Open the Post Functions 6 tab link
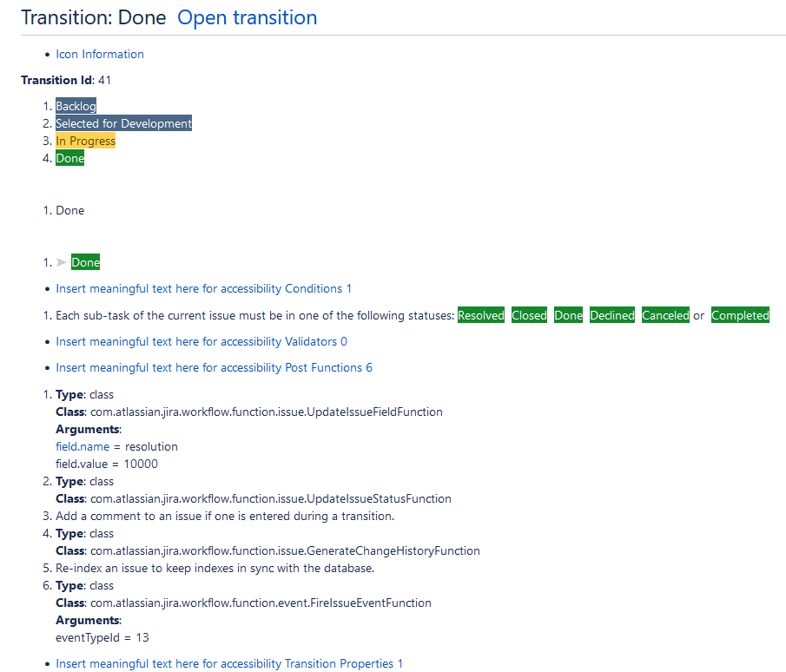The width and height of the screenshot is (786, 672). tap(214, 367)
